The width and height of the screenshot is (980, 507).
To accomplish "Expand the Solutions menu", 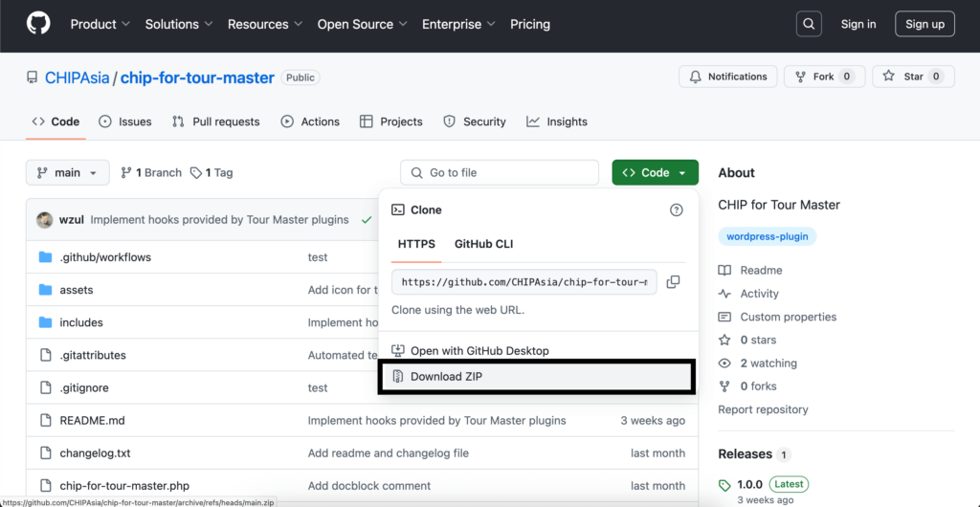I will point(179,24).
